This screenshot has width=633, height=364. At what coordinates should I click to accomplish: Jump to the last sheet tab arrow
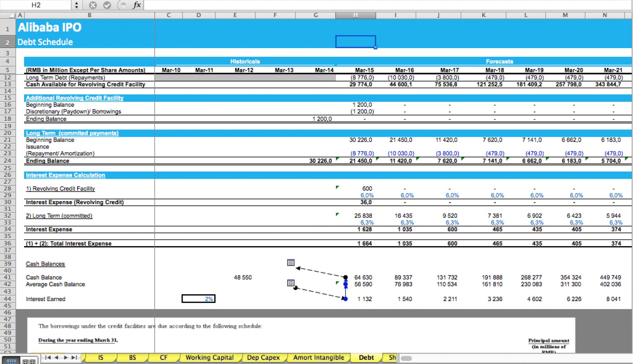(75, 357)
